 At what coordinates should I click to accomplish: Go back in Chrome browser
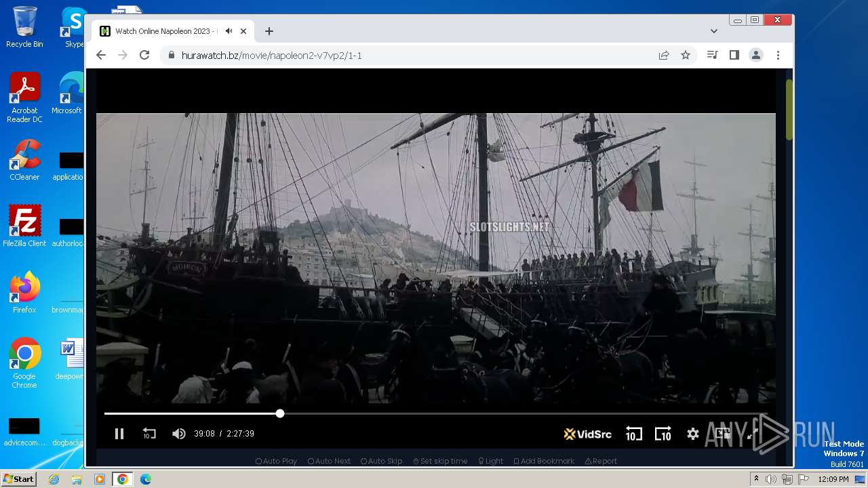click(x=101, y=55)
